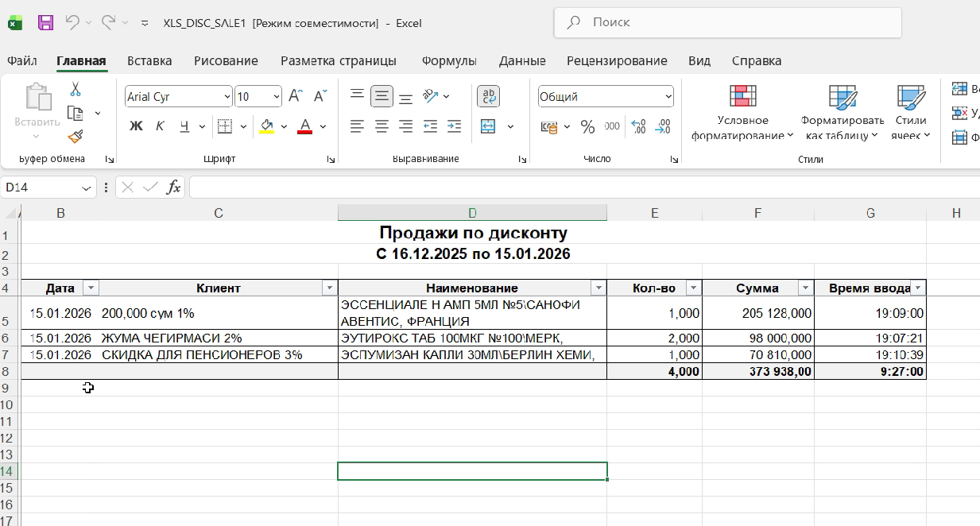
Task: Open the Сумма column filter dropdown
Action: click(x=805, y=288)
